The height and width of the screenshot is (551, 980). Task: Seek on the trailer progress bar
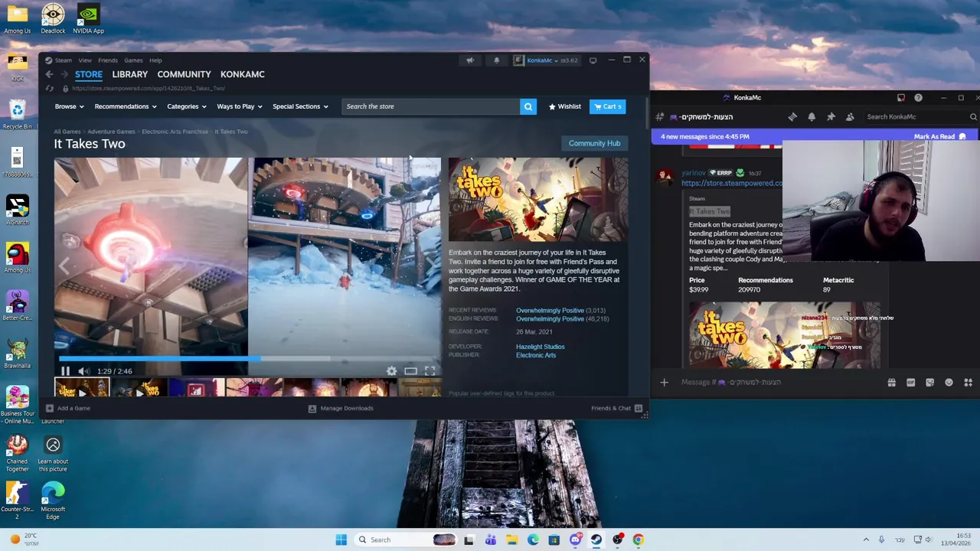click(247, 358)
